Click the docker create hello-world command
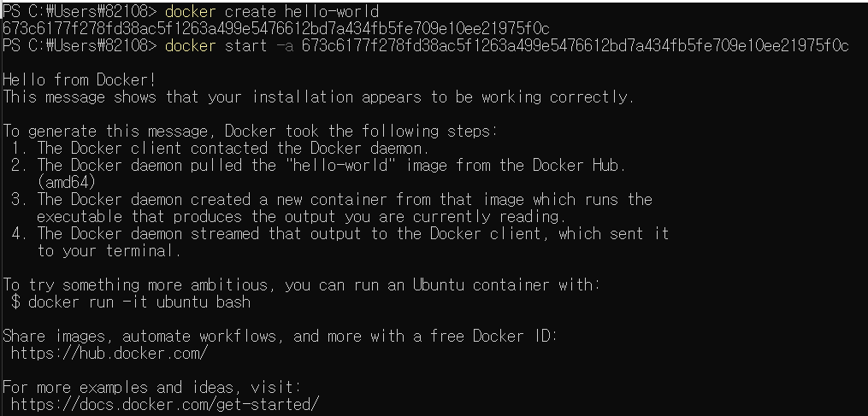The image size is (868, 416). pos(272,11)
